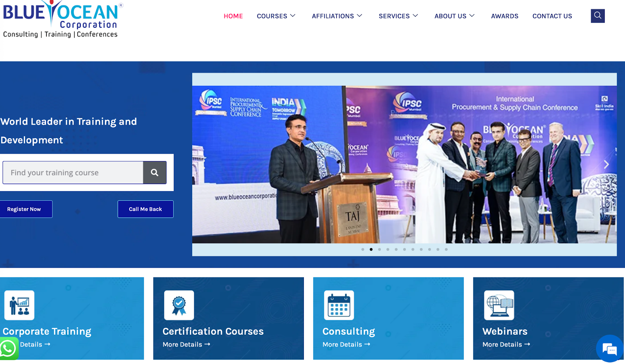Image resolution: width=625 pixels, height=364 pixels.
Task: Select the last carousel dot
Action: coord(446,249)
